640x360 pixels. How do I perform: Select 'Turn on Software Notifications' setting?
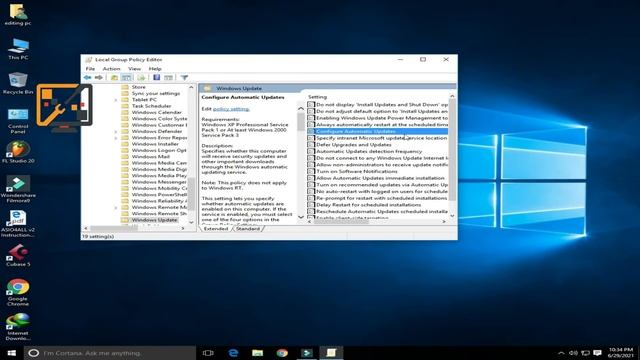357,171
